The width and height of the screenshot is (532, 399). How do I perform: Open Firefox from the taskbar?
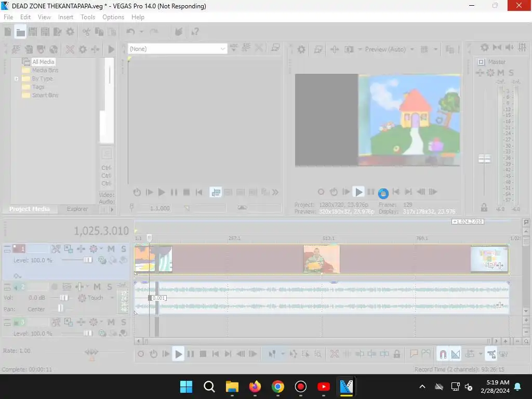tap(255, 387)
